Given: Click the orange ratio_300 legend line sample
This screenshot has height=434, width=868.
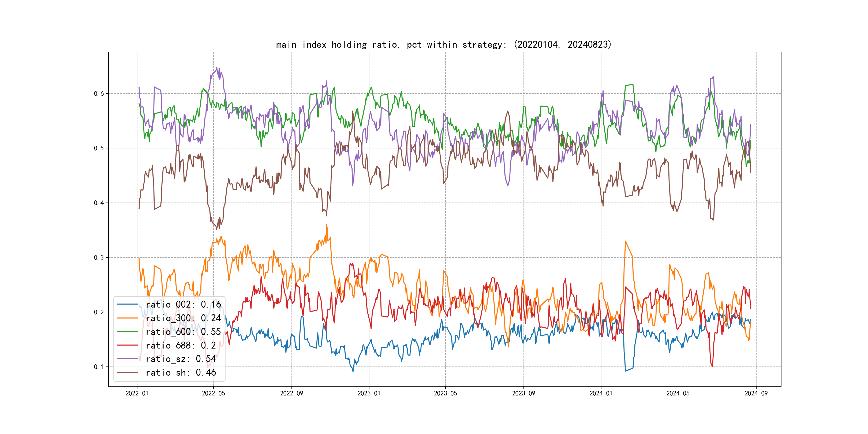Looking at the screenshot, I should pyautogui.click(x=128, y=318).
